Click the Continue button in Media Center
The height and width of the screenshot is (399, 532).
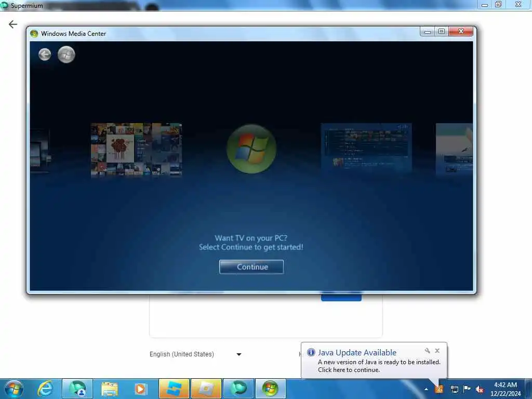[x=251, y=267]
